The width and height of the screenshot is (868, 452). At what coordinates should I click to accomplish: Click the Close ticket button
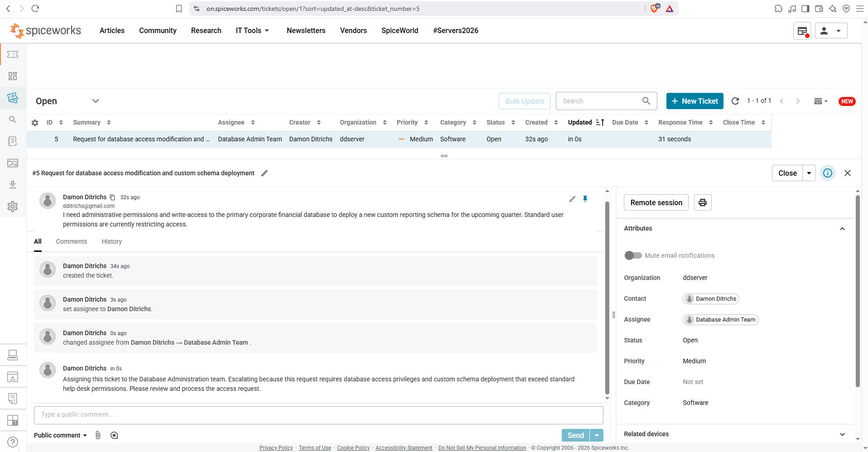click(787, 173)
